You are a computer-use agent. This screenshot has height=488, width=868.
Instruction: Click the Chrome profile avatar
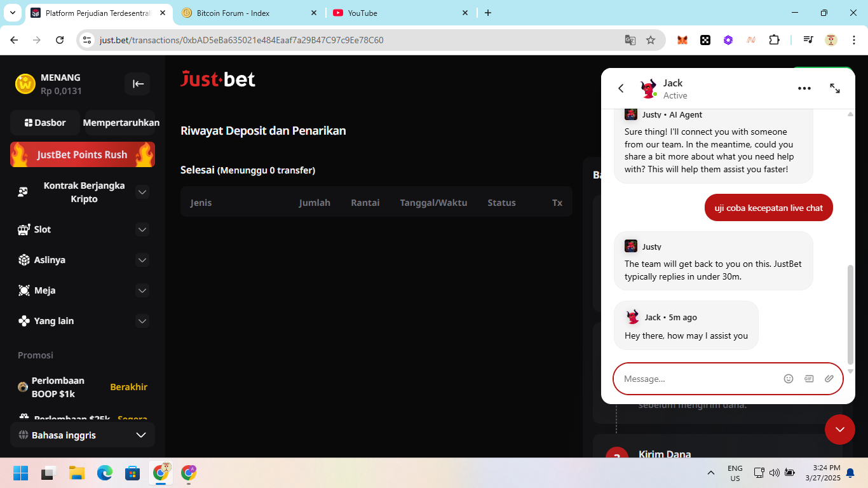point(831,40)
